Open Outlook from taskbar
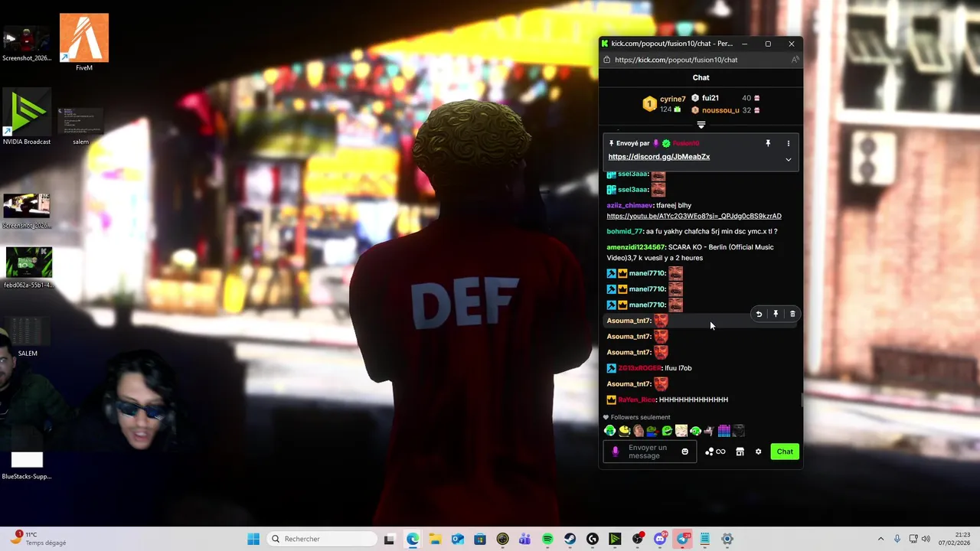Screen dimensions: 980x551 pyautogui.click(x=458, y=539)
